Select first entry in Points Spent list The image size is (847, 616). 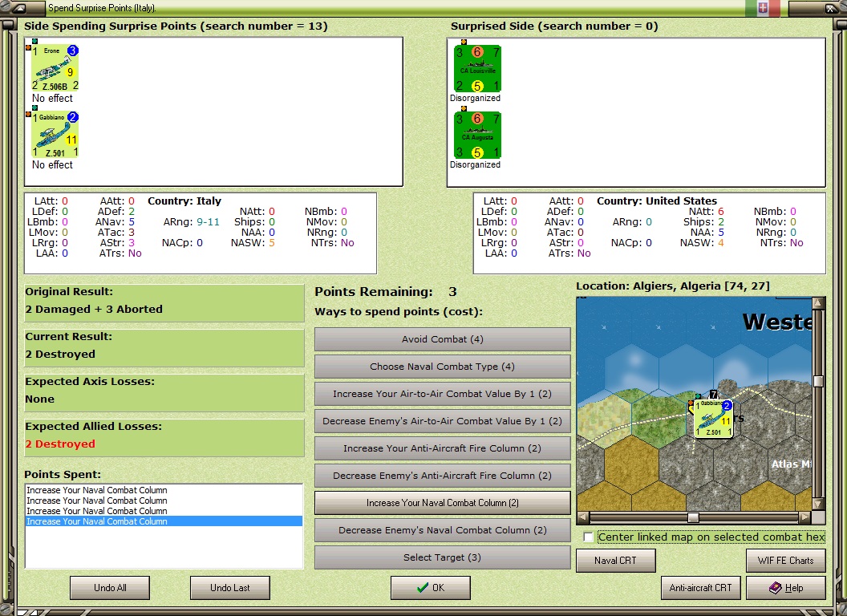(x=164, y=490)
